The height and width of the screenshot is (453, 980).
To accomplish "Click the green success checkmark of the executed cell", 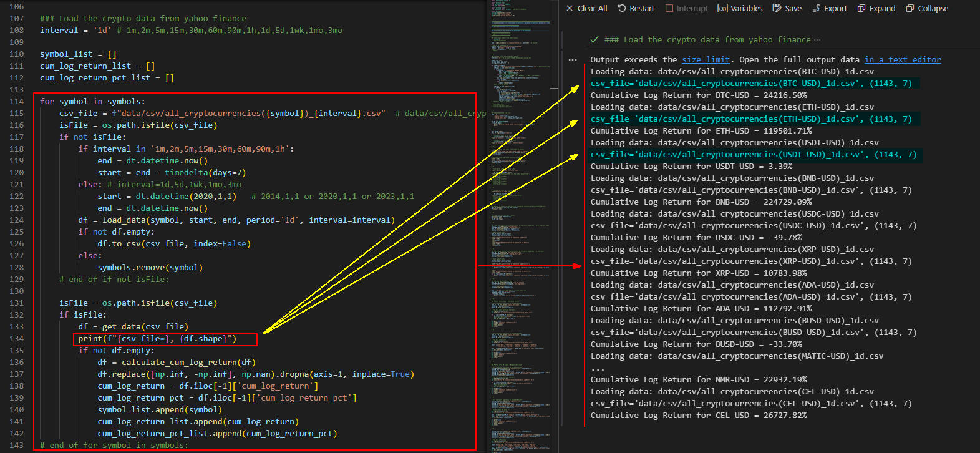I will (594, 39).
